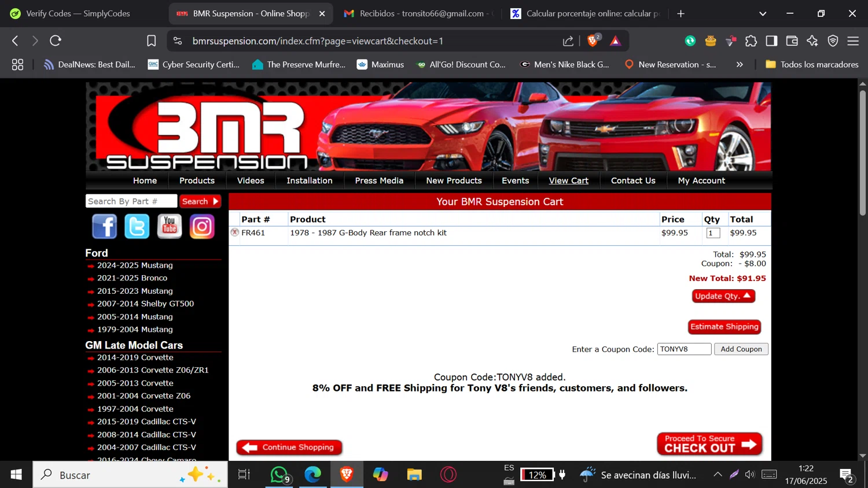868x488 pixels.
Task: Open Brave VPN shield icon
Action: click(833, 40)
